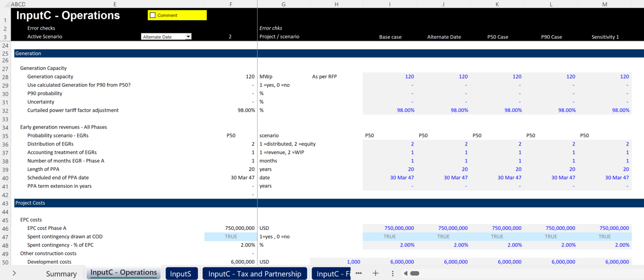Select column G header

pos(283,4)
